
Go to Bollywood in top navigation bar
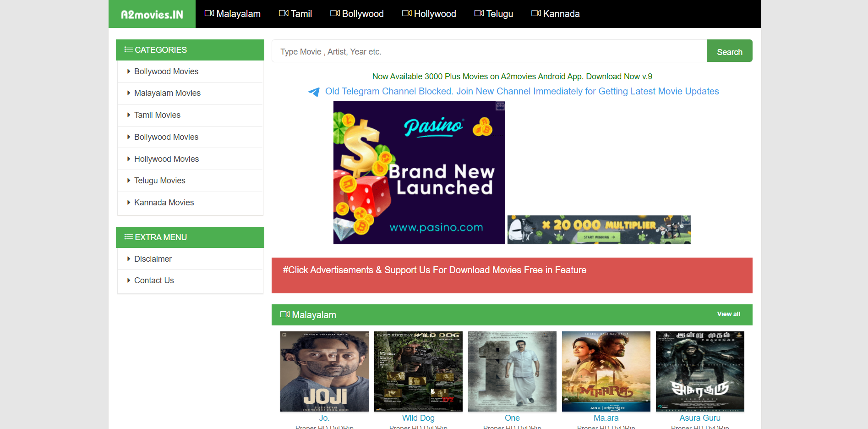(357, 14)
